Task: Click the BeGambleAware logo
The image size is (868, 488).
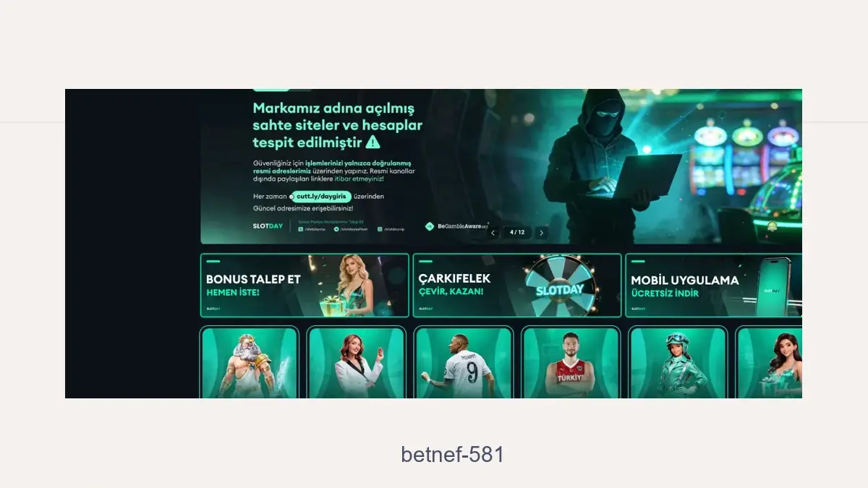Action: coord(456,226)
